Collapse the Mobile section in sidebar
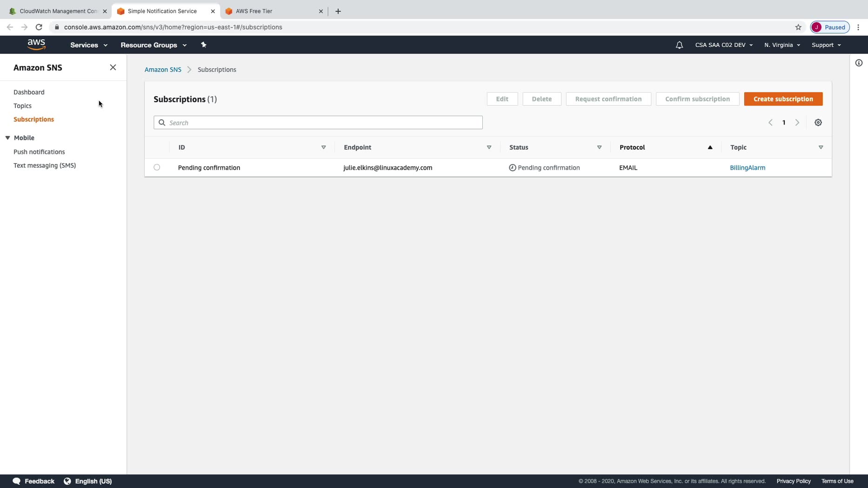Image resolution: width=868 pixels, height=488 pixels. tap(8, 138)
